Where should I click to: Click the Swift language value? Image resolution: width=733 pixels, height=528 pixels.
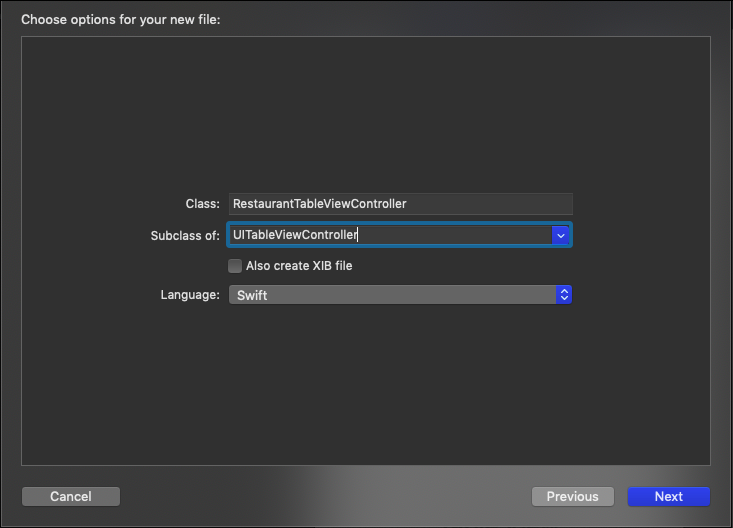pos(252,295)
